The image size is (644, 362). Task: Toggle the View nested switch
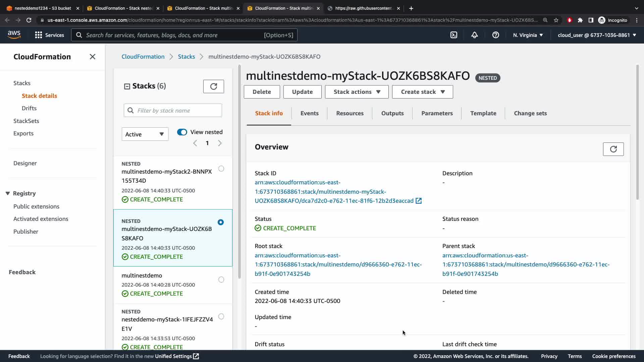click(x=182, y=132)
